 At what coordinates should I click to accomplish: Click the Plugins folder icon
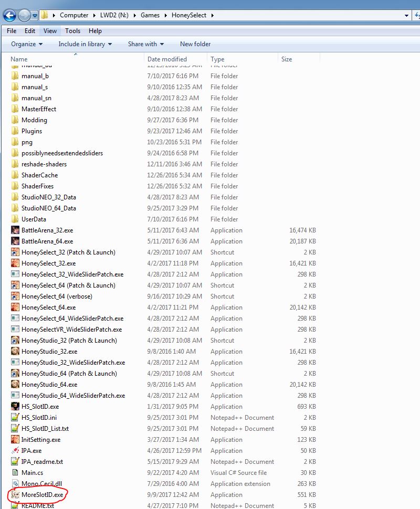click(15, 131)
